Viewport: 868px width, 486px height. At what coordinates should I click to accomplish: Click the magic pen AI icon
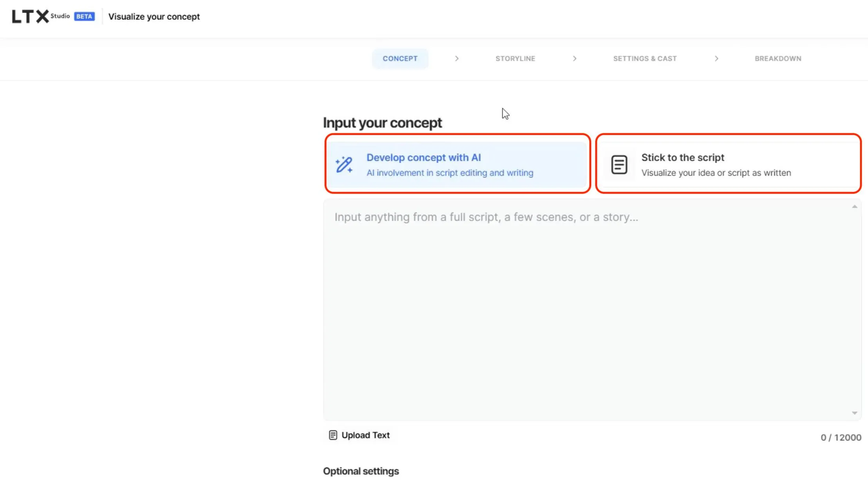point(344,165)
